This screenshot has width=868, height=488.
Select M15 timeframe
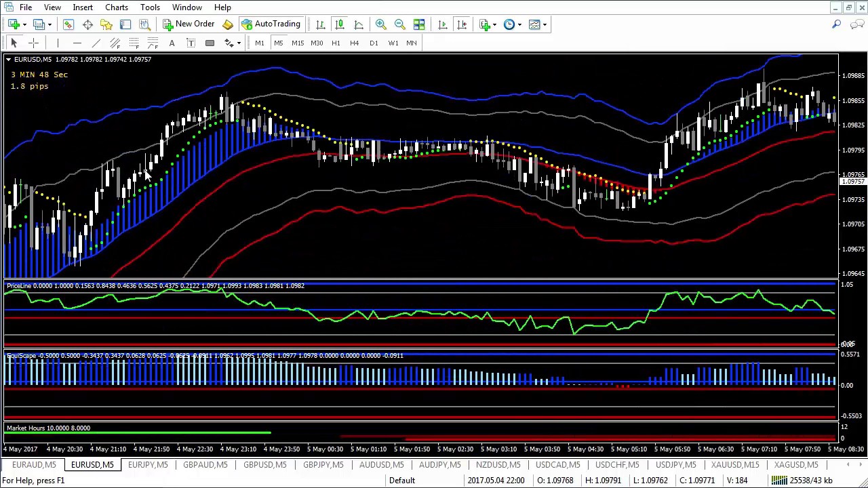pos(298,43)
